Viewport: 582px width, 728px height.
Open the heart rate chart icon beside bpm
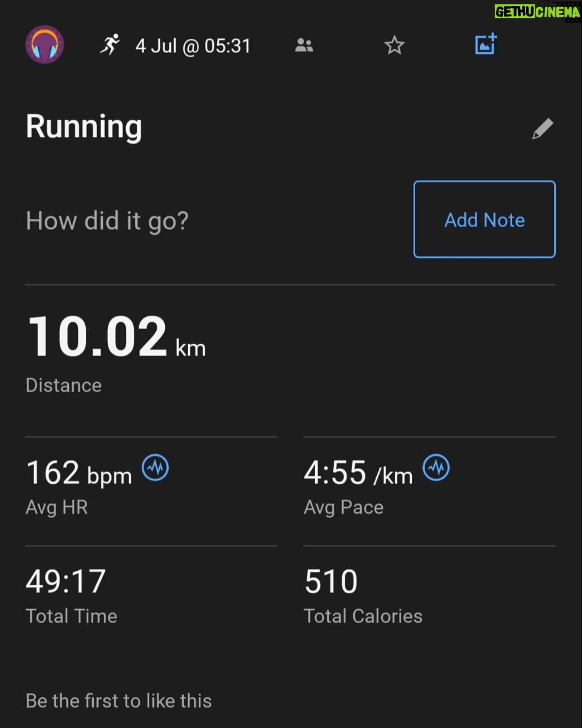pos(155,468)
